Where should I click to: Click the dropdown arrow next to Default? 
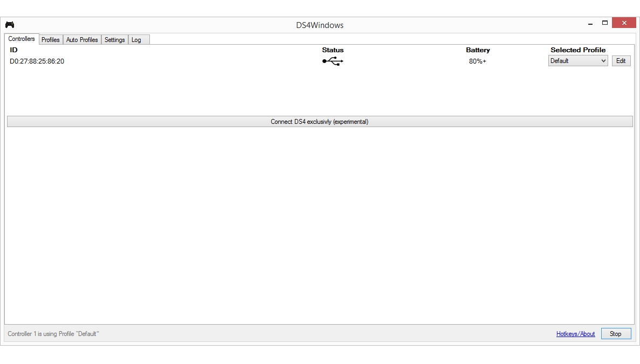(x=603, y=60)
